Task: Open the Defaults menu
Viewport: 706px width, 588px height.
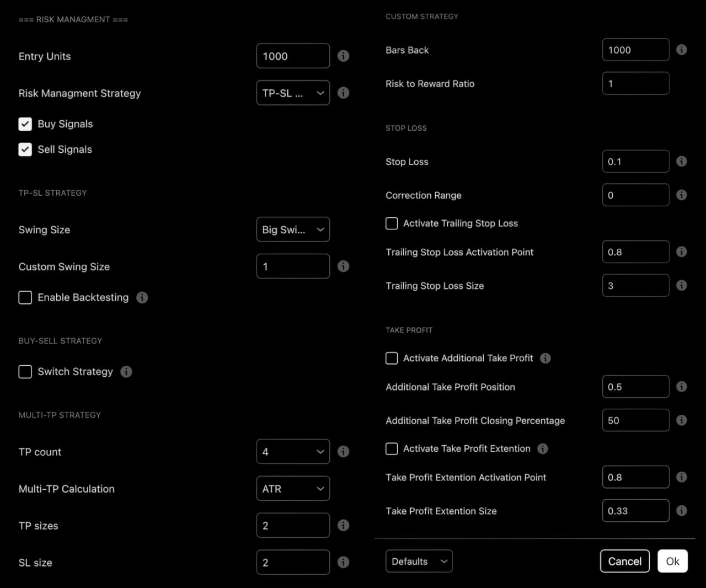Action: [419, 561]
